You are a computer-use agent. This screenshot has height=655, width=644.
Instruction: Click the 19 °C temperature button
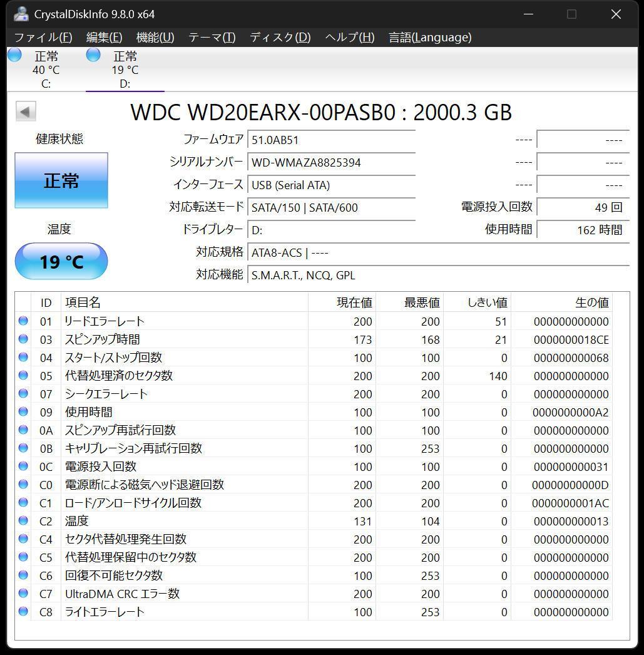point(61,262)
